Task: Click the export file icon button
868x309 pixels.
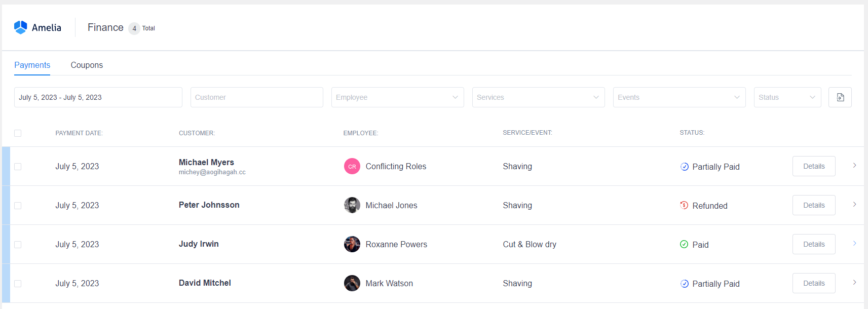Action: pyautogui.click(x=840, y=97)
